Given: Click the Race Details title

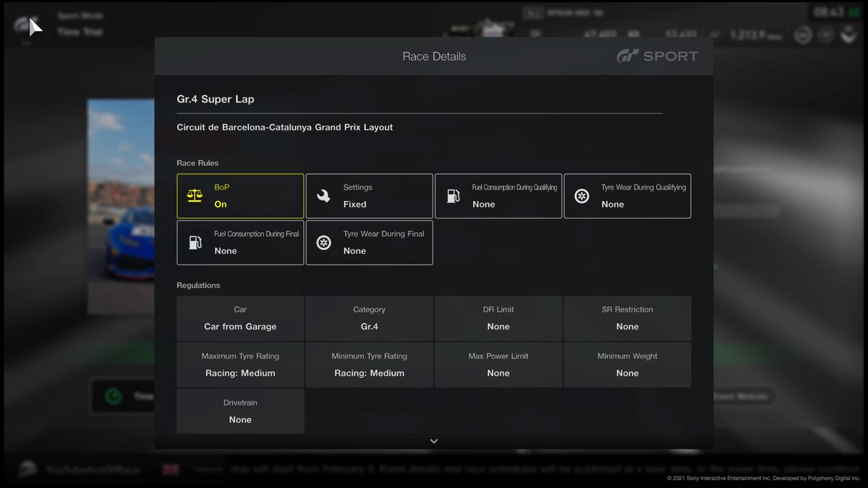Looking at the screenshot, I should [434, 56].
